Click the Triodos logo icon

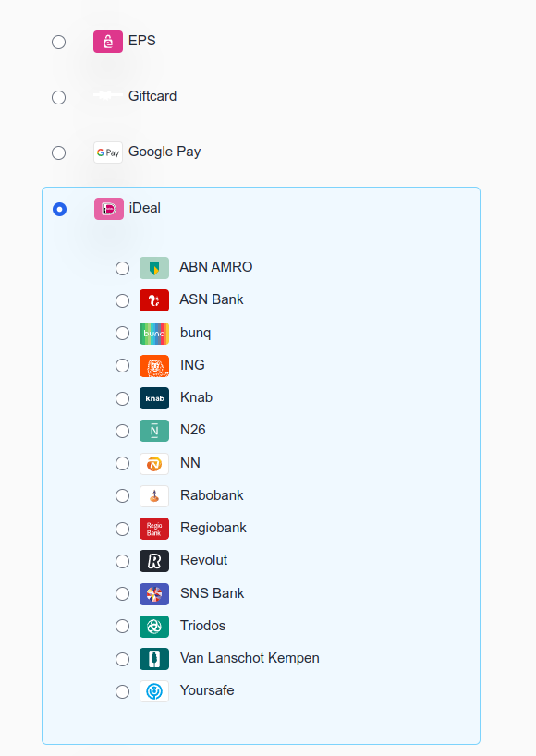tap(154, 627)
